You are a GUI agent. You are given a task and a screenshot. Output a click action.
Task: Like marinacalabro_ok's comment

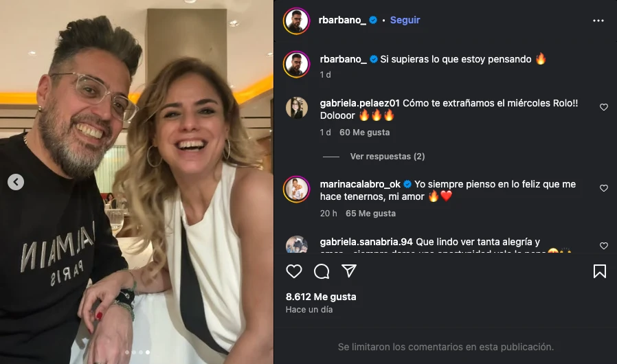click(604, 188)
